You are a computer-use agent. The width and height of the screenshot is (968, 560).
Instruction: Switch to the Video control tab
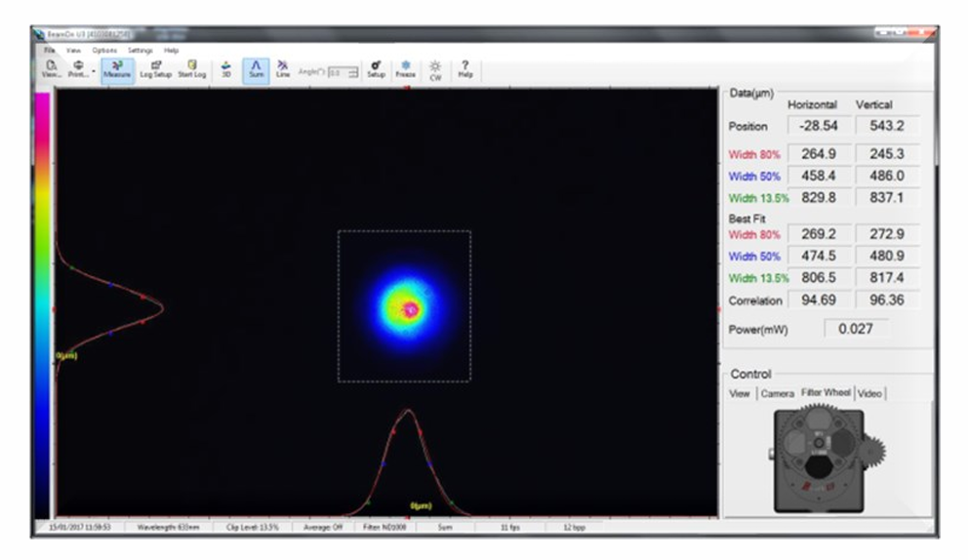[869, 393]
